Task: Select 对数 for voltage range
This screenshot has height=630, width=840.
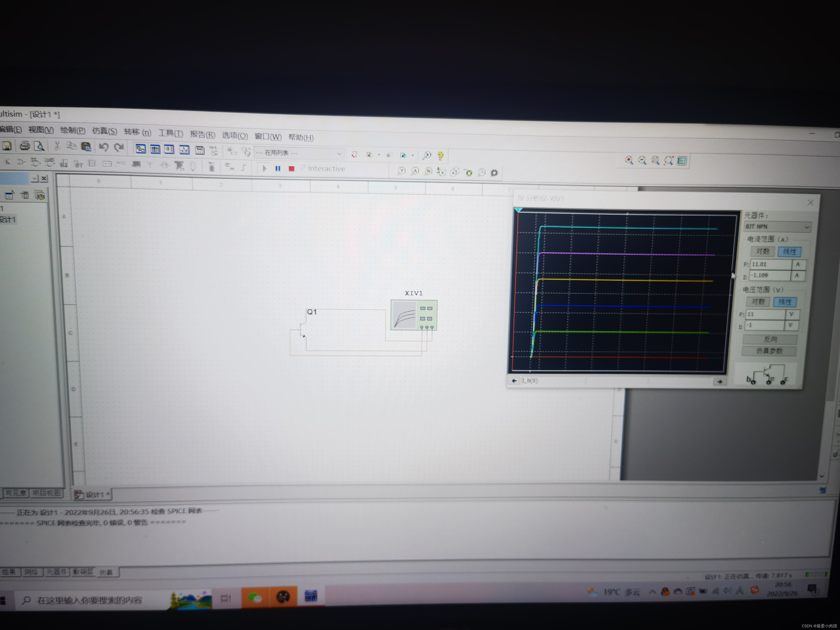Action: [758, 301]
